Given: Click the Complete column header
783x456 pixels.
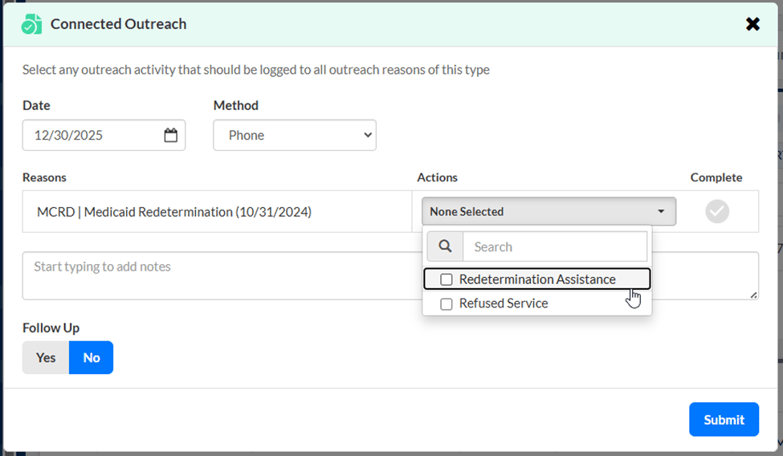Looking at the screenshot, I should coord(716,177).
